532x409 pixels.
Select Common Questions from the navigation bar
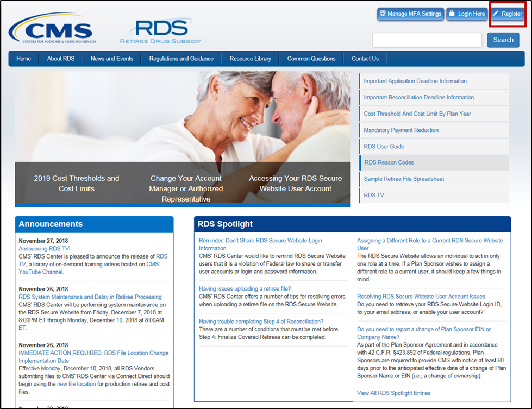coord(311,58)
